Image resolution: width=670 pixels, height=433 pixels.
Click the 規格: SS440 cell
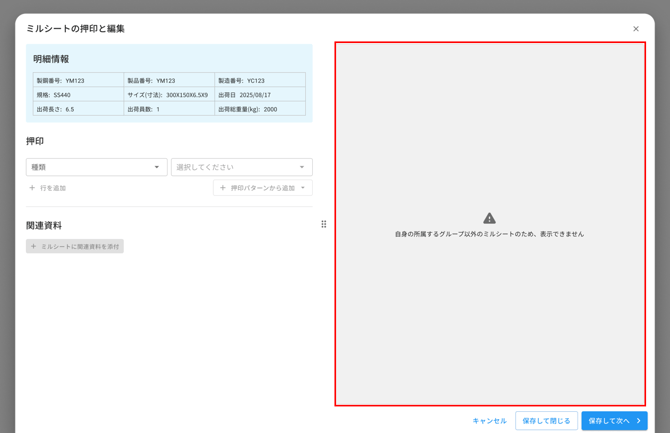click(78, 95)
